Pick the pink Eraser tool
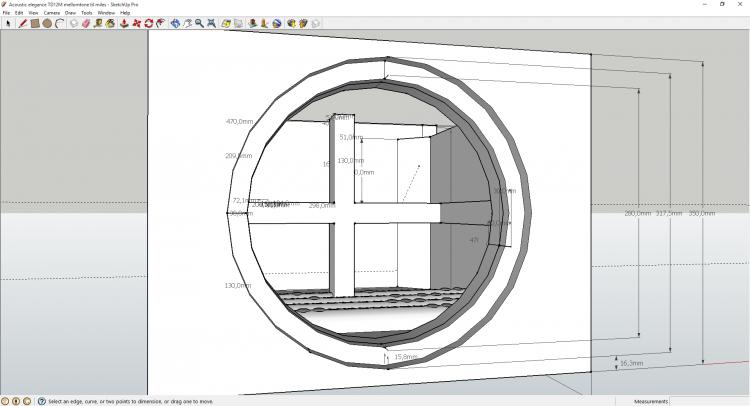Viewport: 750px width, 406px height. (85, 22)
